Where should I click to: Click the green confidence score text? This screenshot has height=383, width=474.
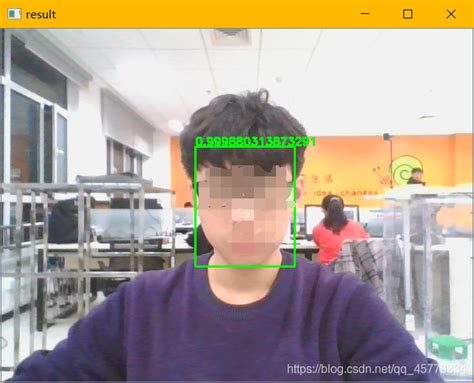click(x=255, y=142)
